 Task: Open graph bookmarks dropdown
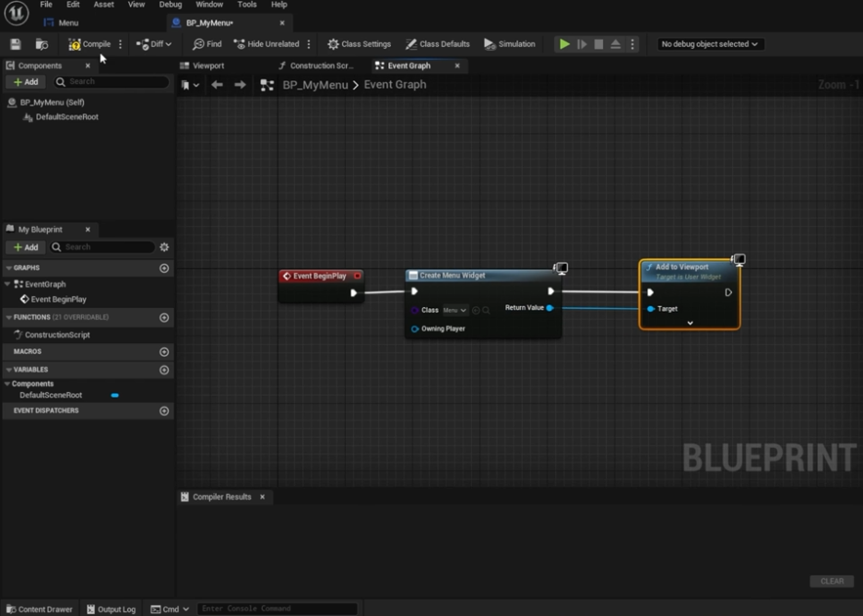tap(190, 85)
